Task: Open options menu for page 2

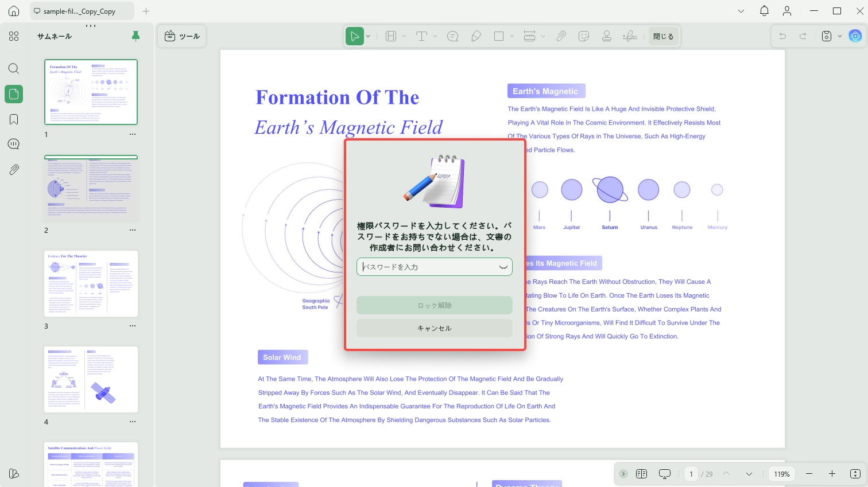Action: point(133,230)
